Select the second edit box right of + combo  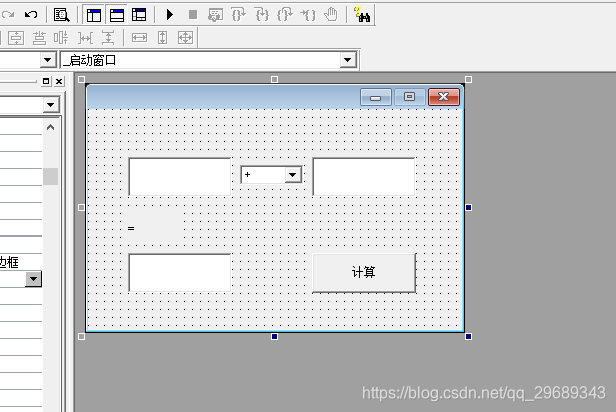tap(363, 177)
